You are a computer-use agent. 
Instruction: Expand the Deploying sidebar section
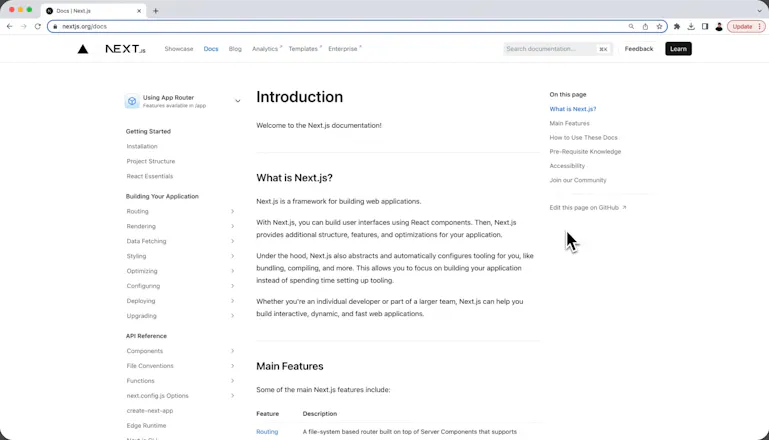click(232, 301)
